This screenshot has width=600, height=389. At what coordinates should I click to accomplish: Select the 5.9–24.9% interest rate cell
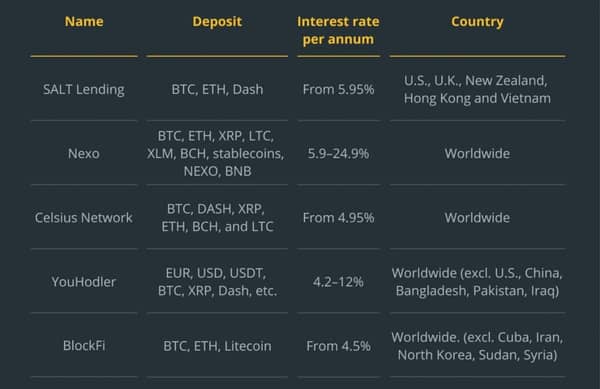[x=338, y=153]
